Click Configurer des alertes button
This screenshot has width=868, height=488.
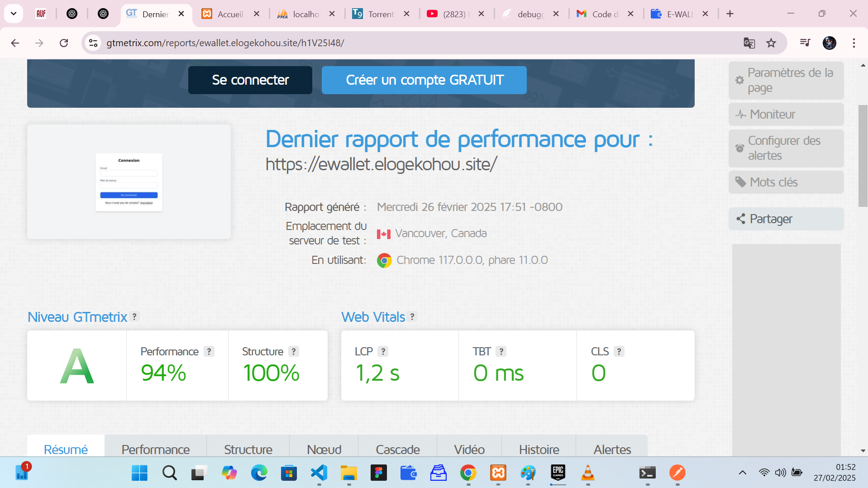(786, 148)
